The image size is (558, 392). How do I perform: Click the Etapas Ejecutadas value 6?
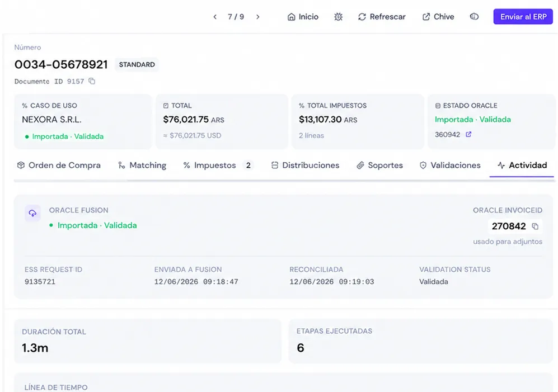[x=301, y=348]
